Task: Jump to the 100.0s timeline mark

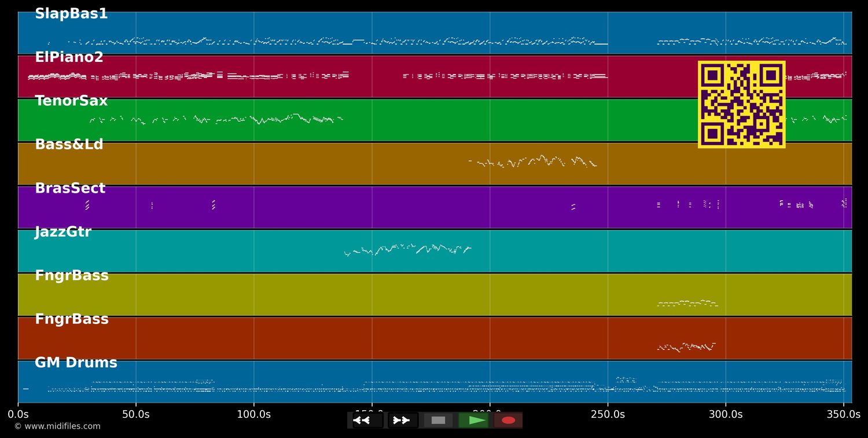Action: click(x=253, y=414)
